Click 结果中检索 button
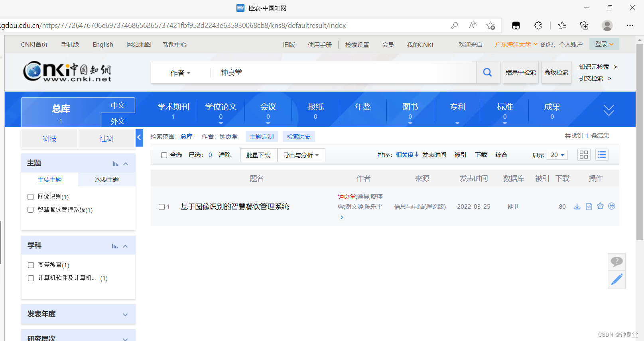 521,72
